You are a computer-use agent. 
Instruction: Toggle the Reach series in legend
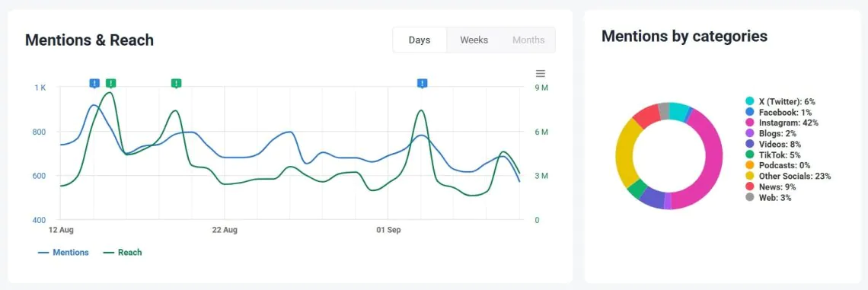(123, 253)
